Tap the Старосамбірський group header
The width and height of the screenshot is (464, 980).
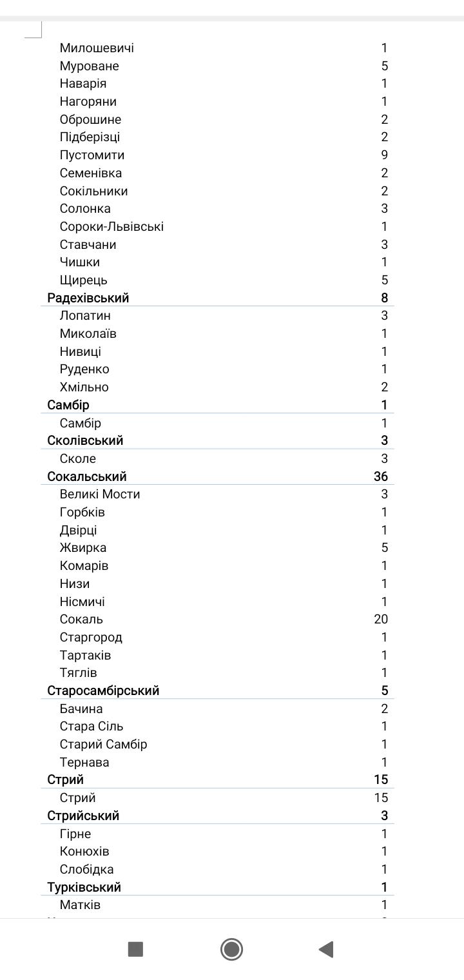tap(103, 691)
